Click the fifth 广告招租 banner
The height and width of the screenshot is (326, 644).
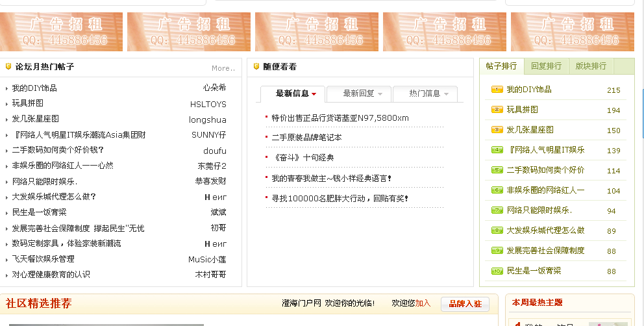pos(573,32)
